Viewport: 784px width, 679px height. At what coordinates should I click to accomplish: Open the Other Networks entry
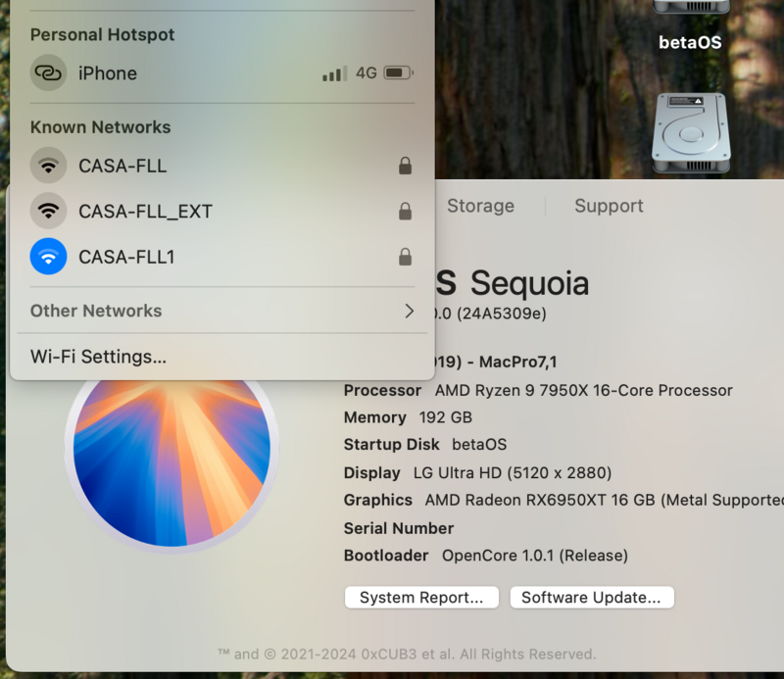click(x=222, y=311)
